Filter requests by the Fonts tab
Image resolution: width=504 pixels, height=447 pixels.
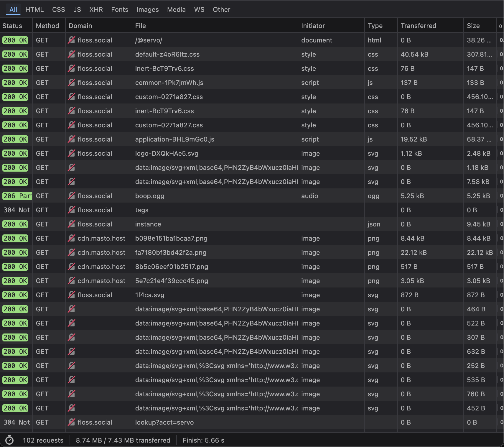coord(119,9)
